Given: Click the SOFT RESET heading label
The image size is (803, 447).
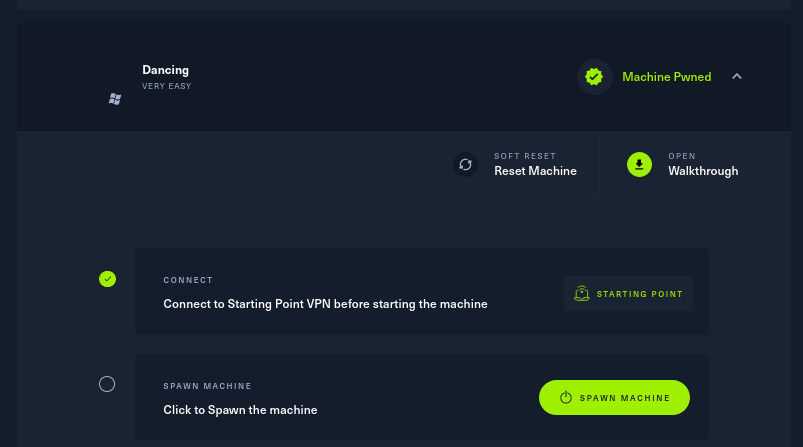Looking at the screenshot, I should [525, 156].
